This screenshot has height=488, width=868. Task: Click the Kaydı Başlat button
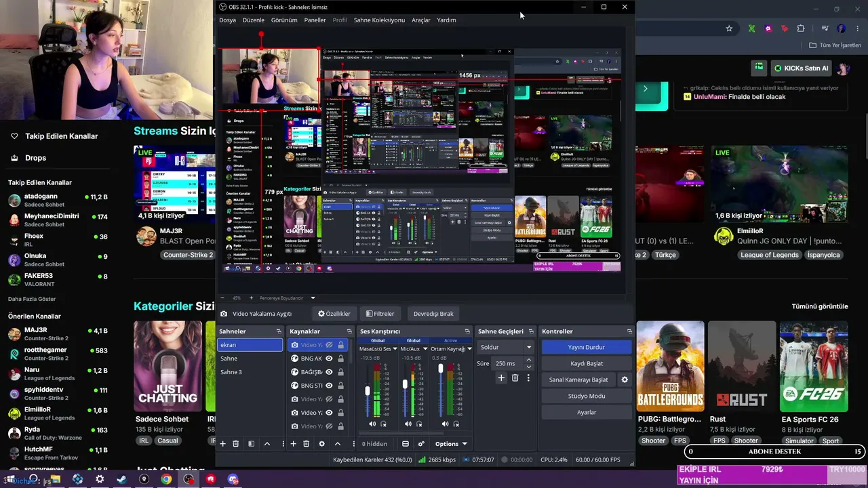coord(587,363)
